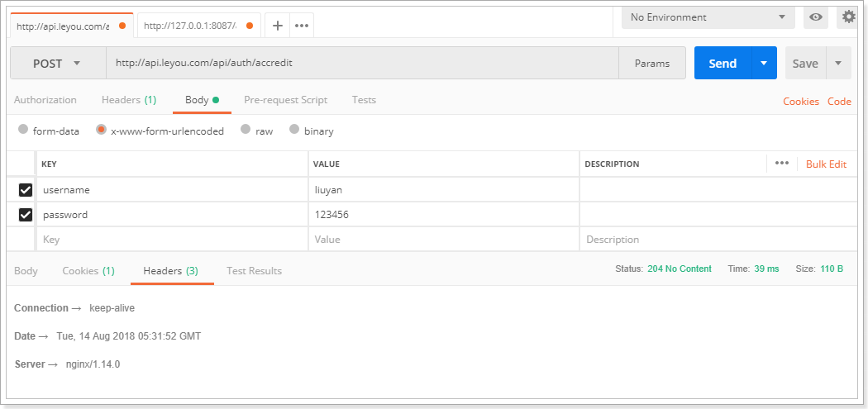Click the 39 ms time value
The height and width of the screenshot is (409, 868).
point(766,269)
